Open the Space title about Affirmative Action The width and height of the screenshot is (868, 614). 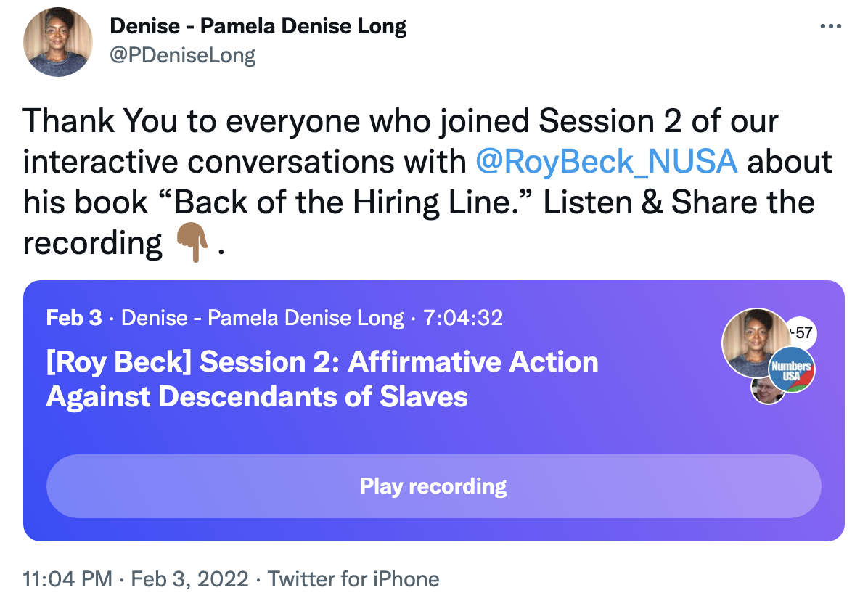pyautogui.click(x=322, y=379)
